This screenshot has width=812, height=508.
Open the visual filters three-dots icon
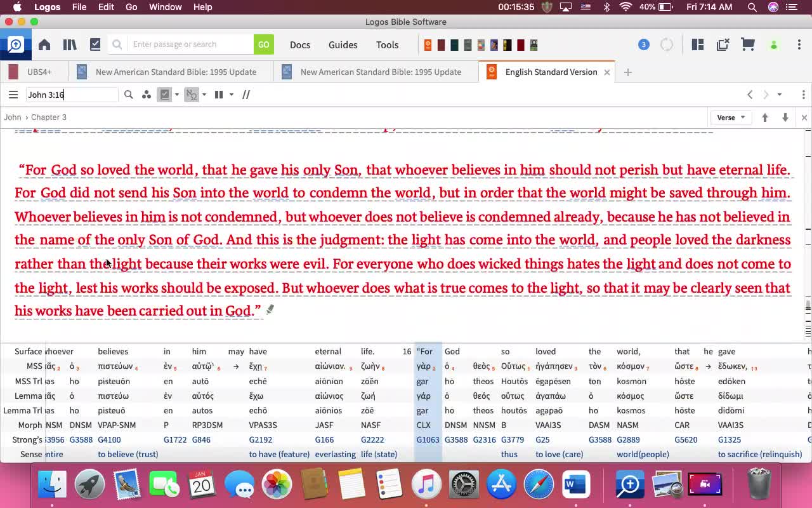[147, 95]
